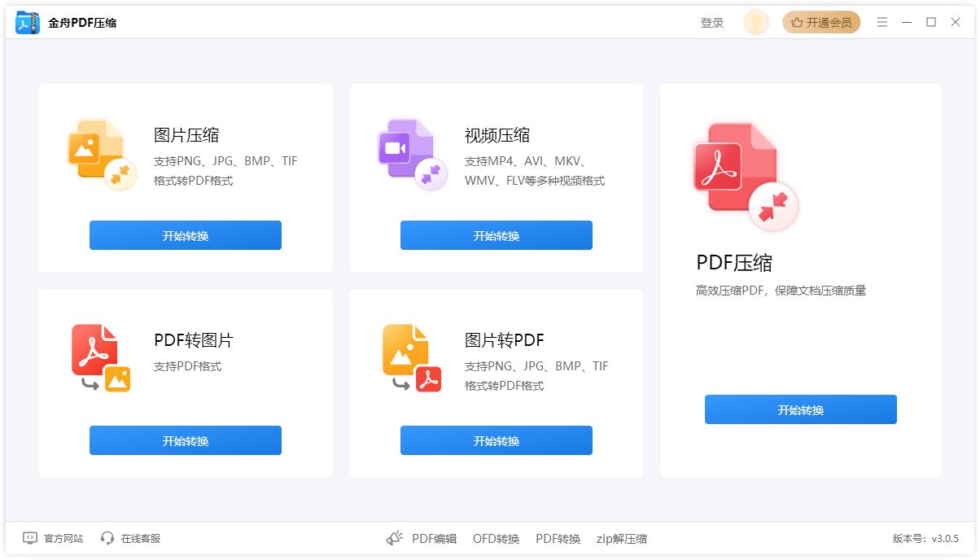
Task: Click the 金舟PDF压缩 app logo
Action: tap(27, 22)
